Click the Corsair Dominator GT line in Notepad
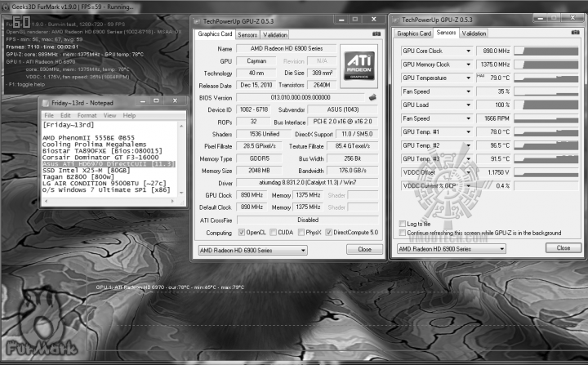This screenshot has height=365, width=588. tap(100, 158)
